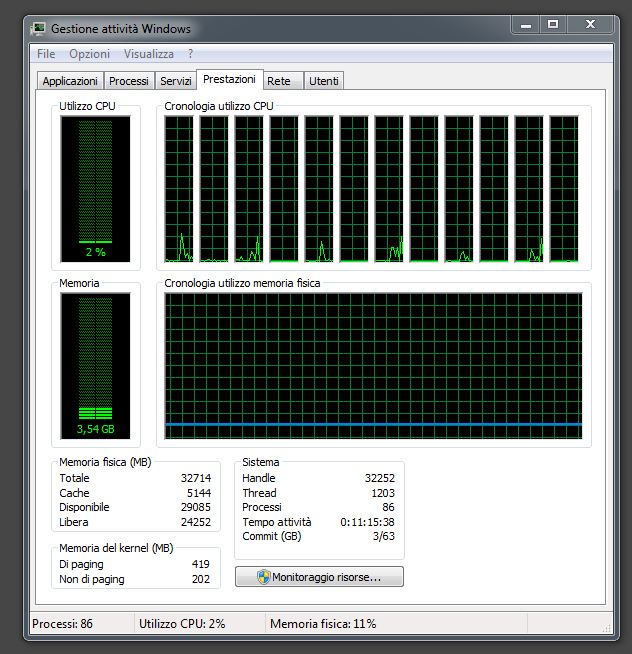Click the memory 3,54 GB gauge
632x654 pixels.
click(96, 366)
